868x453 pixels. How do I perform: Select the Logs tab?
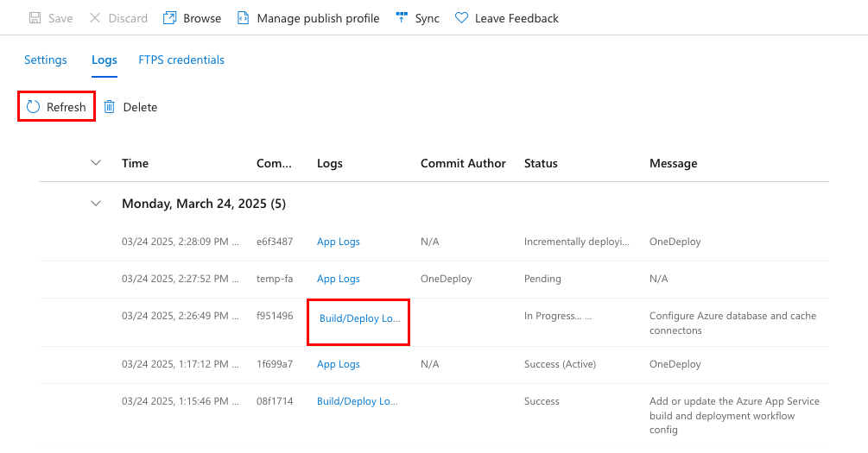tap(105, 60)
